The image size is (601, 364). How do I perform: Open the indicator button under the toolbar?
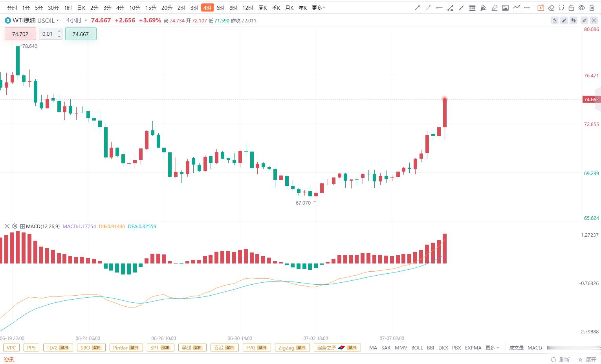coord(555,20)
